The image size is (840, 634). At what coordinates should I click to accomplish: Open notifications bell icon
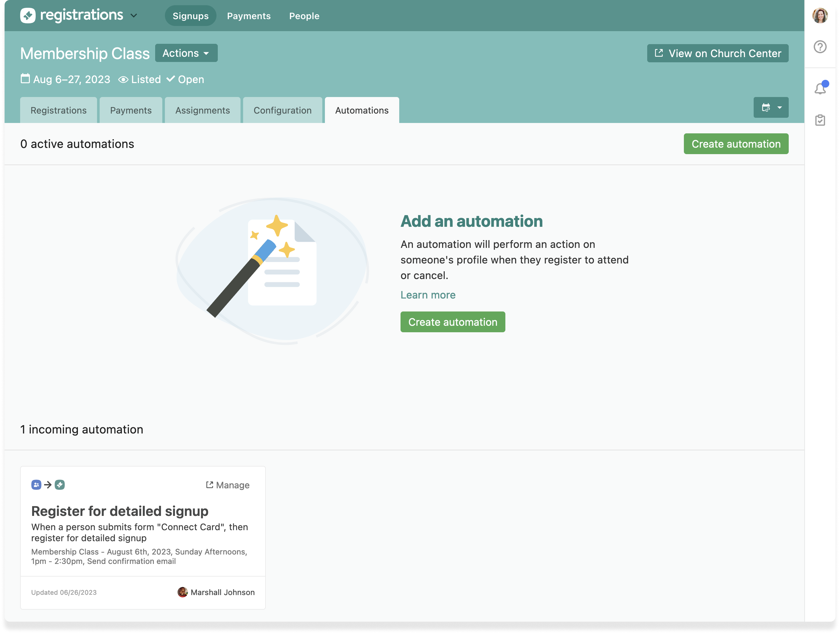(820, 89)
